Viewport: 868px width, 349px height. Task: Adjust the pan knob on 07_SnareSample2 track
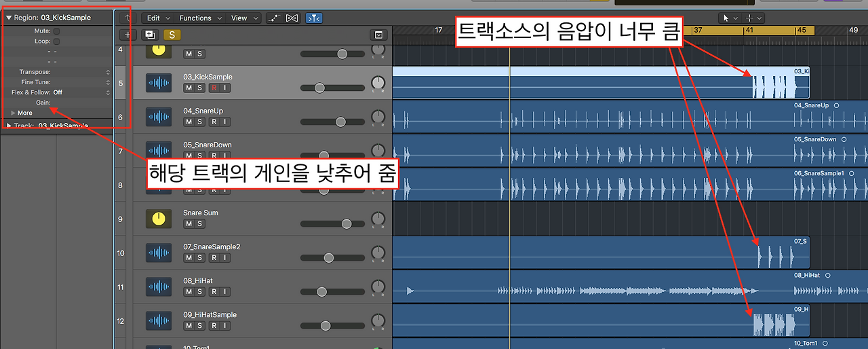point(378,253)
